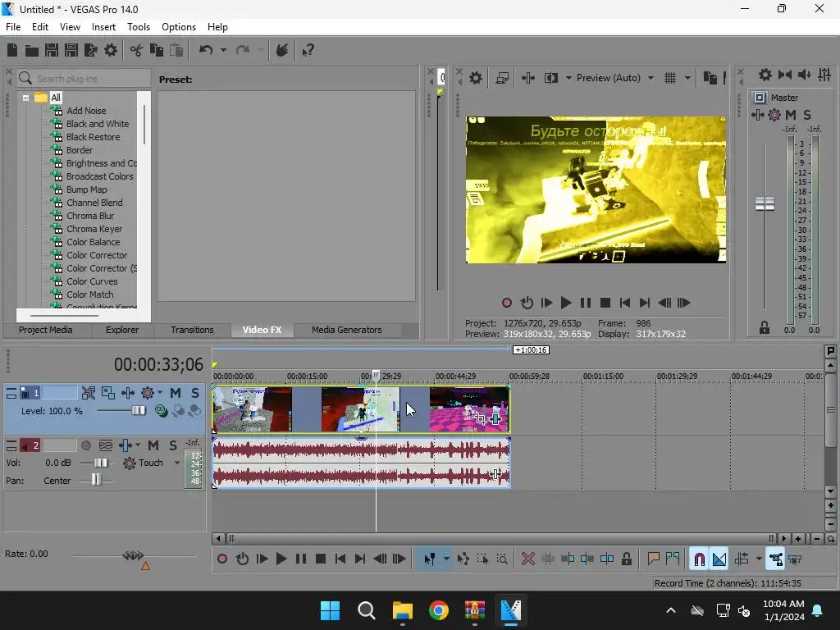Screen dimensions: 840x630
Task: Open Track FX dropdown arrow on video track 1
Action: (160, 393)
